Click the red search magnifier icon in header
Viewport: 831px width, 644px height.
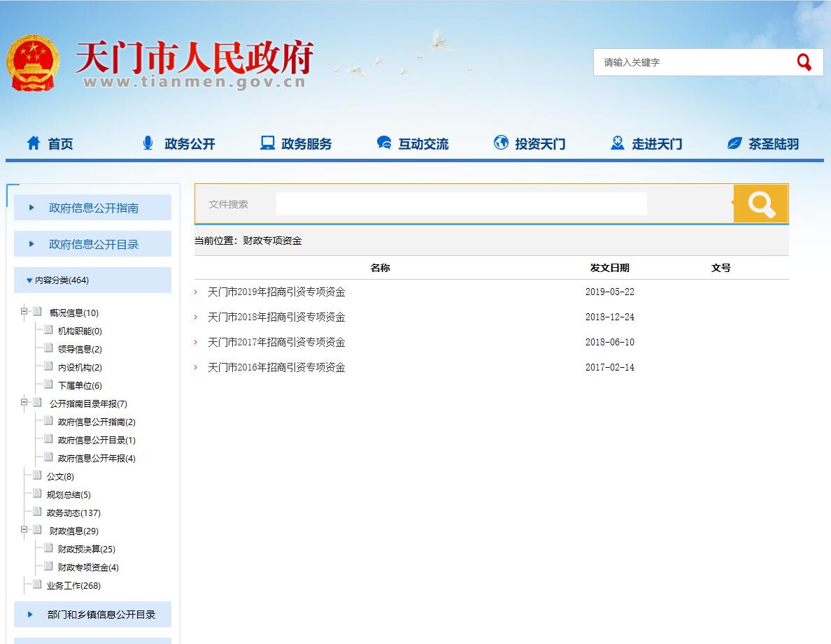(x=804, y=62)
